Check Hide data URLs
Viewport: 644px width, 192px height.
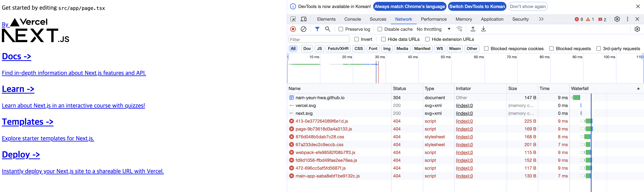[383, 39]
